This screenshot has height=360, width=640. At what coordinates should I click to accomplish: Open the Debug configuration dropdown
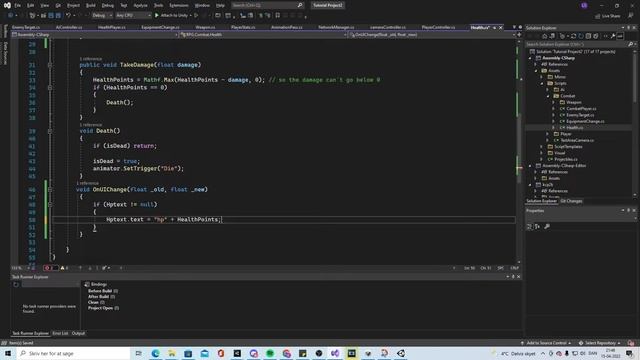click(x=102, y=16)
